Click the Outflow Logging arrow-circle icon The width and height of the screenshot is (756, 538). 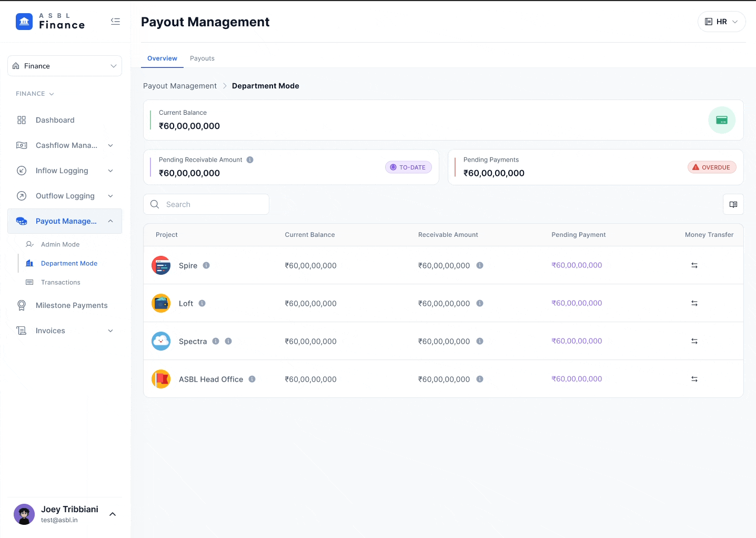pos(22,196)
